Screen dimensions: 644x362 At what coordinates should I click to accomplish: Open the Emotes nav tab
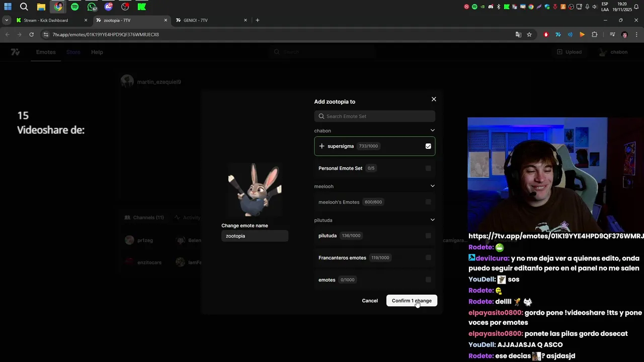[x=46, y=52]
